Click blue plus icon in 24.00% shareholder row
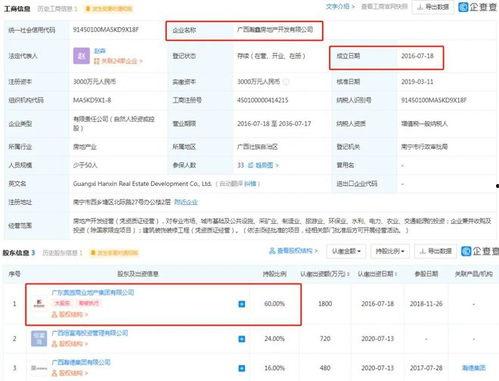 click(242, 339)
